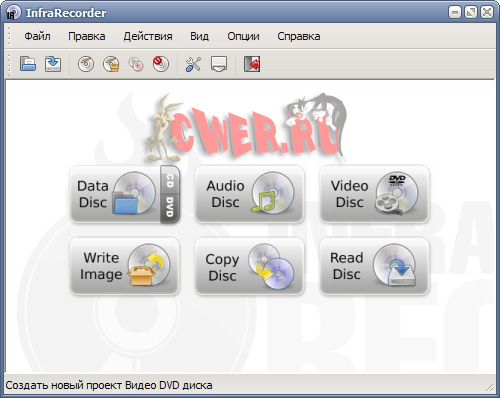Click the save project icon
This screenshot has width=500, height=398.
53,64
